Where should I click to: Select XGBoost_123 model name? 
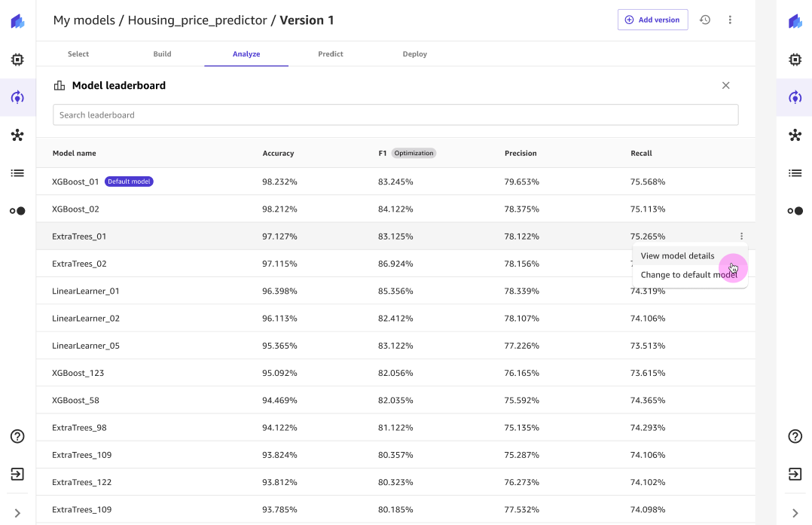click(78, 373)
